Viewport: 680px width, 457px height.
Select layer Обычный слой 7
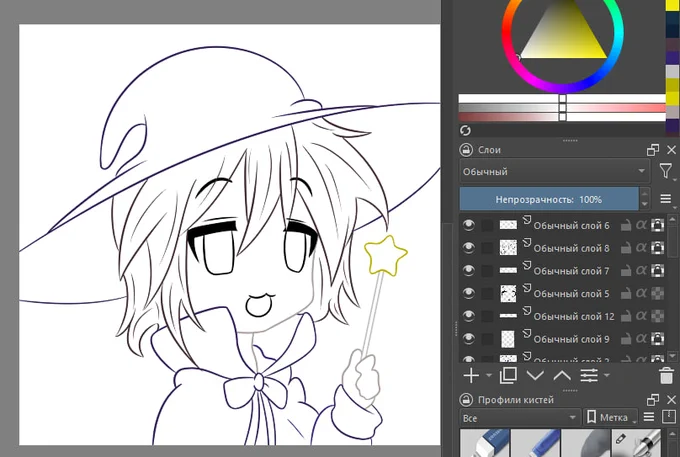coord(571,271)
